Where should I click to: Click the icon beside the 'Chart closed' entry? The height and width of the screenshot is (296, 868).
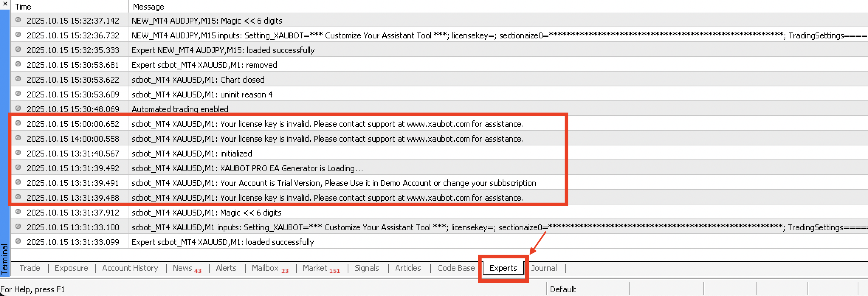(x=18, y=79)
